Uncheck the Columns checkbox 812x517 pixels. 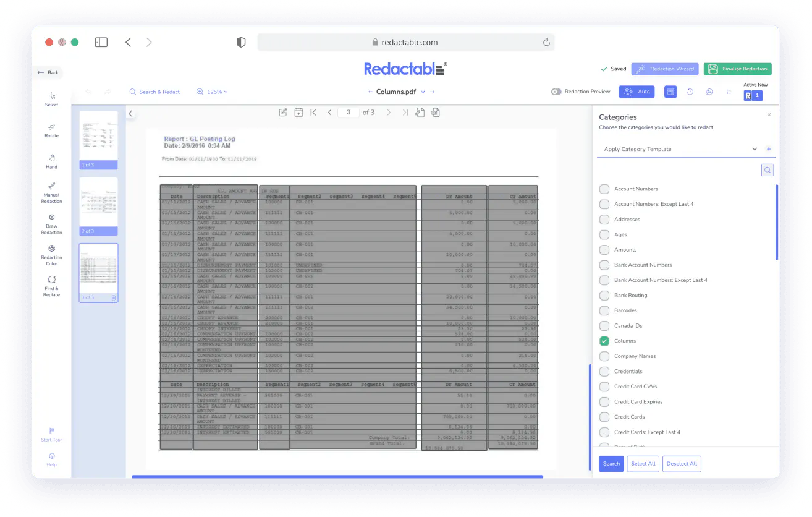tap(604, 341)
